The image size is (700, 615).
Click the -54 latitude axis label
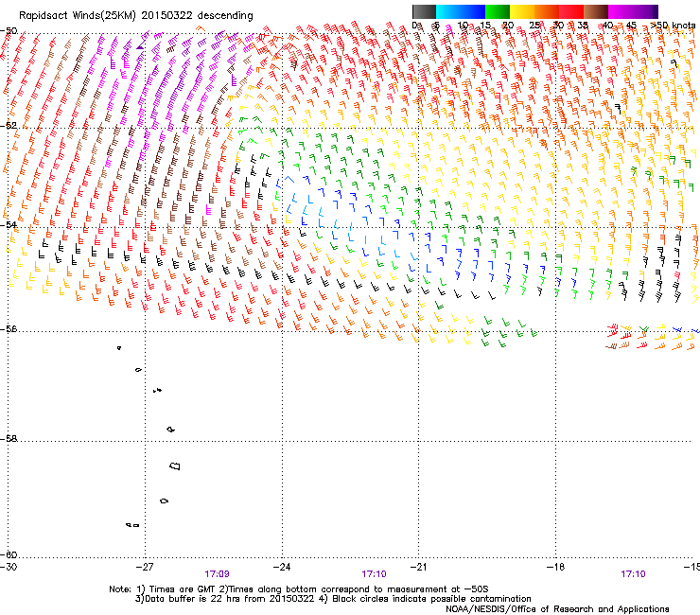(x=9, y=224)
